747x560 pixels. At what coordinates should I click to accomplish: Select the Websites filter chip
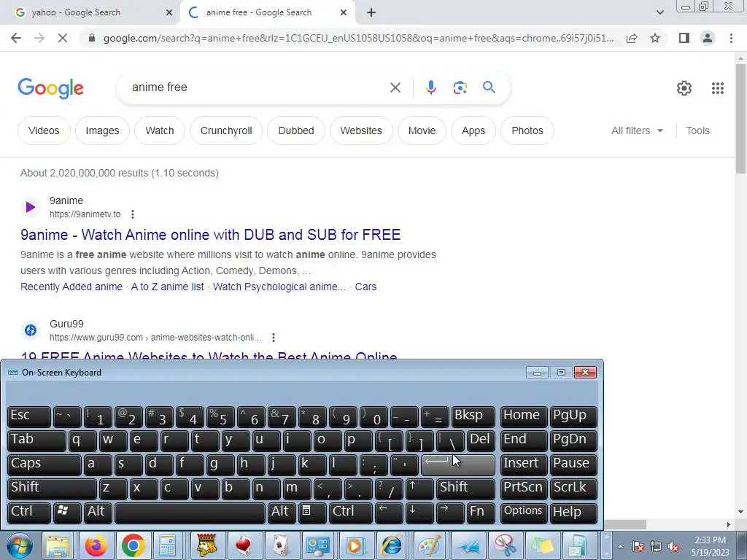coord(361,131)
